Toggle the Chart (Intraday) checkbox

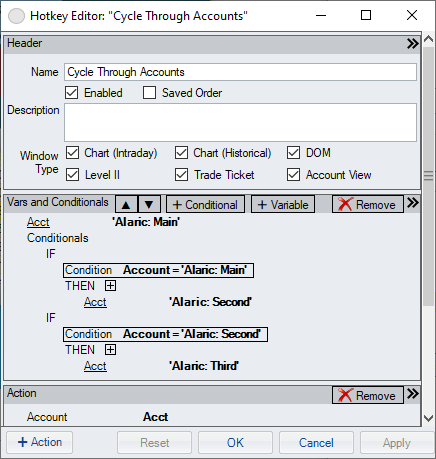[72, 153]
